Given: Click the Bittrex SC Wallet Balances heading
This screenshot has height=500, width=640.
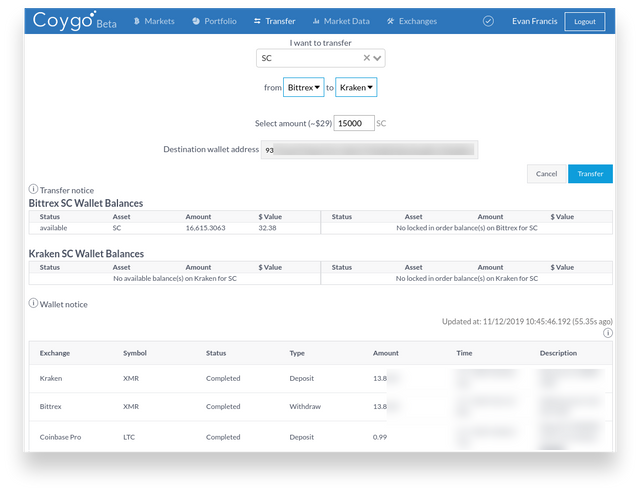Looking at the screenshot, I should (x=86, y=203).
